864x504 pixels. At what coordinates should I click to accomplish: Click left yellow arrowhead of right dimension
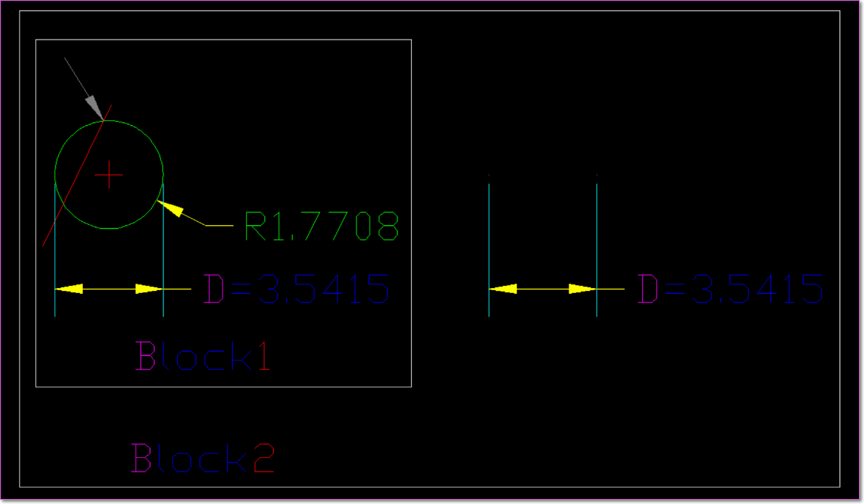point(503,289)
